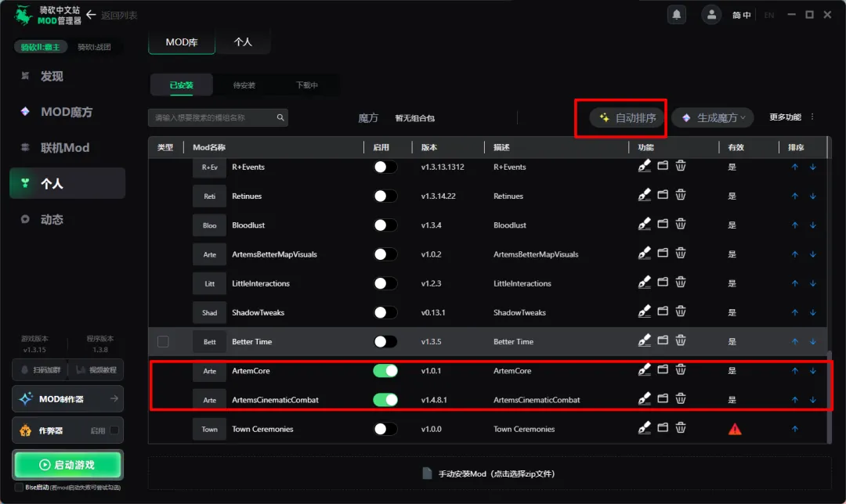This screenshot has width=846, height=504.
Task: Move LittleInteractions down in load order
Action: tap(812, 283)
